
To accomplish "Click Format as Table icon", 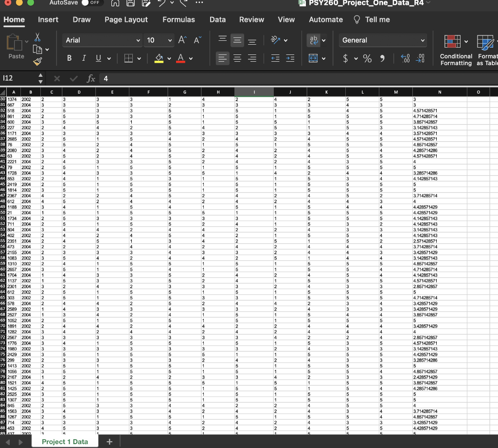I will click(485, 42).
